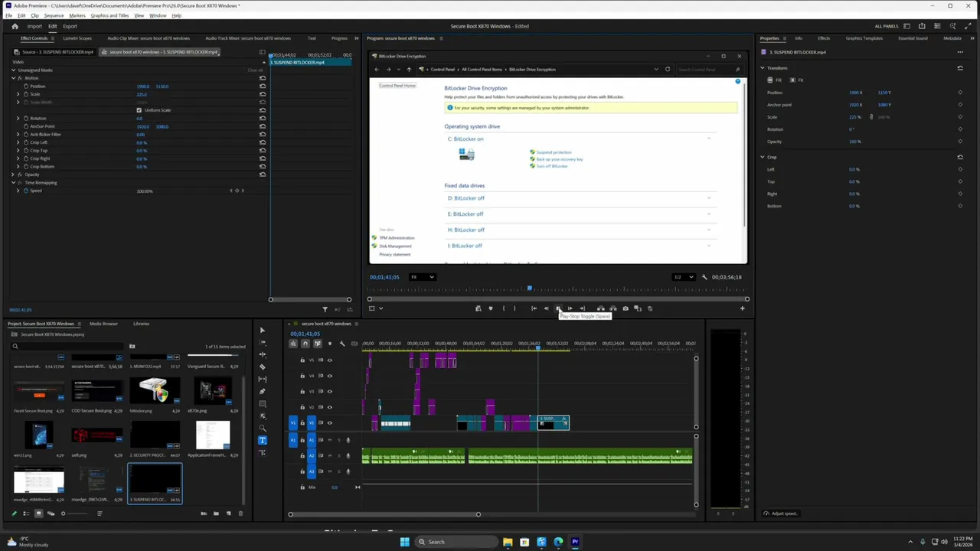Click the Home icon in the header
This screenshot has height=551, width=980.
[15, 26]
